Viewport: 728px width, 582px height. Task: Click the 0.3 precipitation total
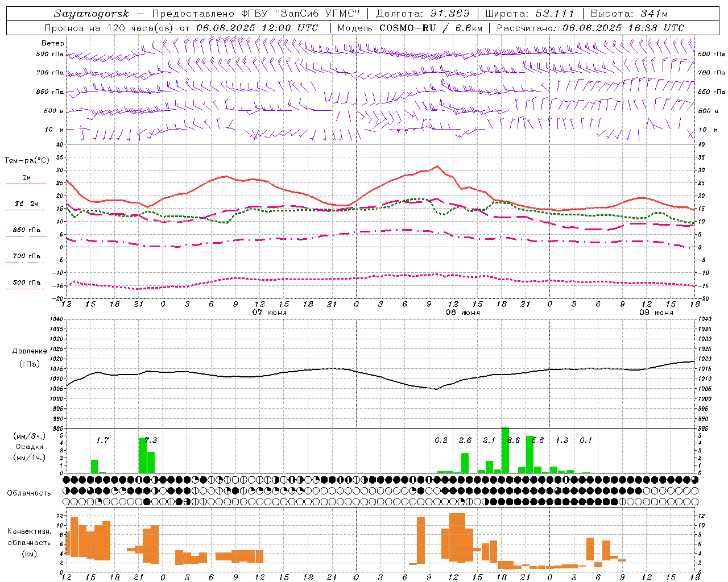tap(441, 440)
